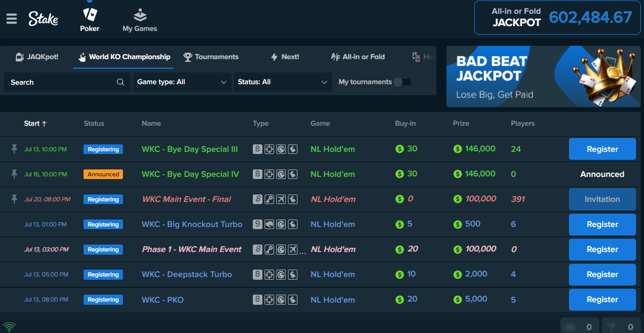Image resolution: width=644 pixels, height=333 pixels.
Task: Sort by the Name column header
Action: 151,123
